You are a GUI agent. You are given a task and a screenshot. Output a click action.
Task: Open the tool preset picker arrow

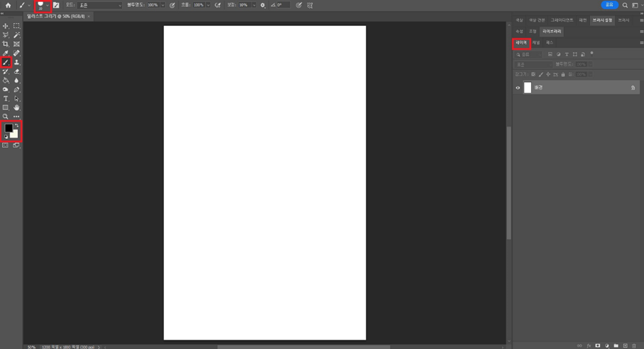point(29,5)
